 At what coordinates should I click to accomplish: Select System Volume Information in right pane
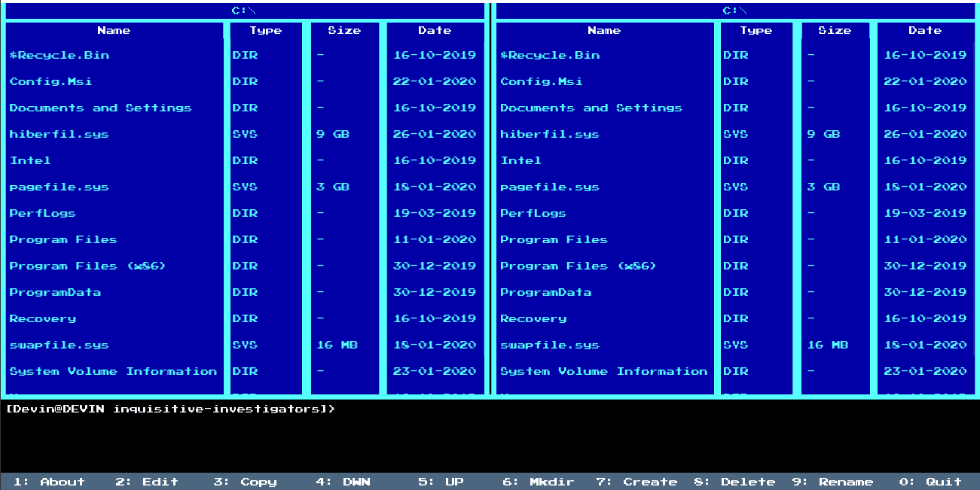pos(603,371)
